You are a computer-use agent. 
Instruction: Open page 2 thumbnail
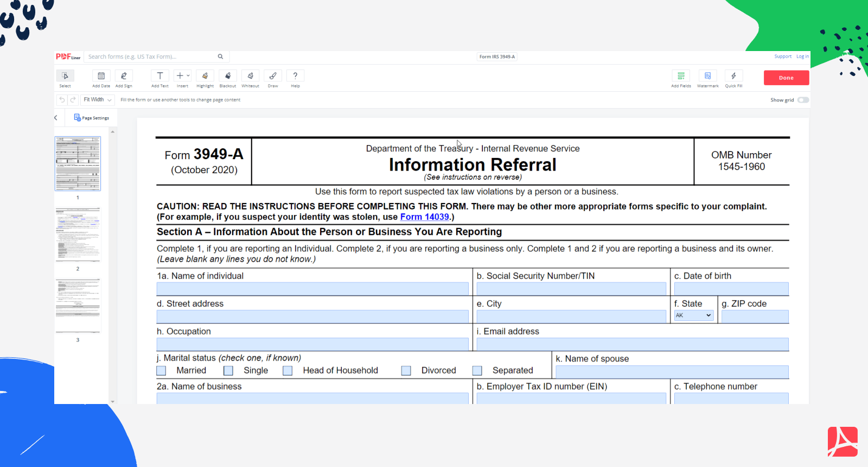click(78, 235)
